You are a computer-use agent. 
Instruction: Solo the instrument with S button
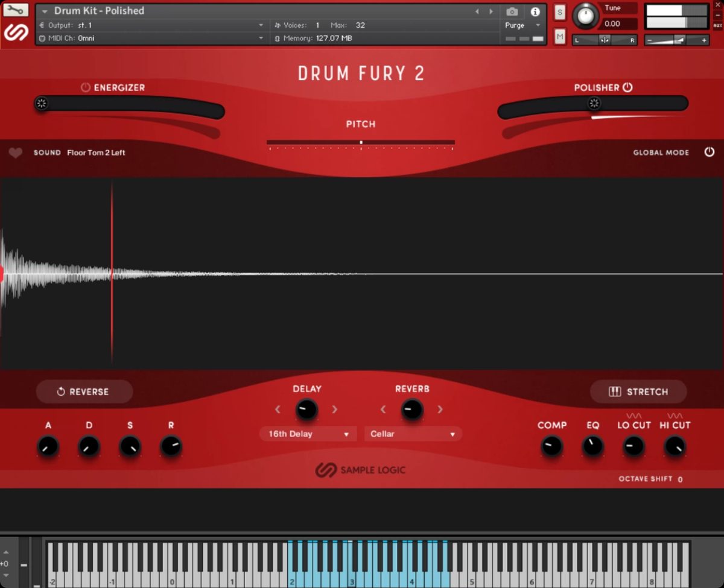[x=560, y=12]
